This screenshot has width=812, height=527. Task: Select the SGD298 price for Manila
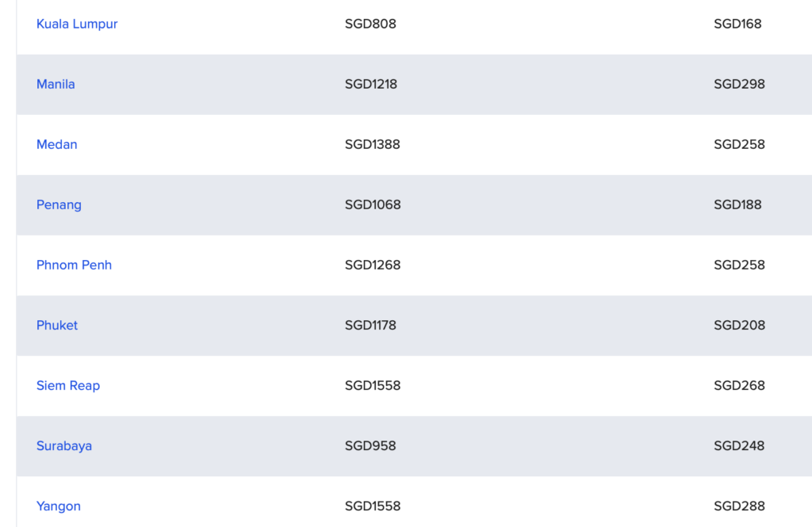click(739, 84)
